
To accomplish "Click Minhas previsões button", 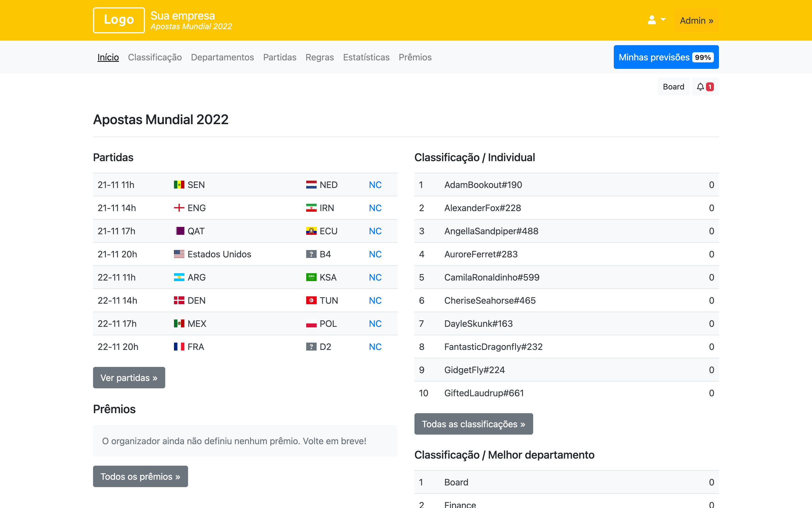I will pos(666,57).
